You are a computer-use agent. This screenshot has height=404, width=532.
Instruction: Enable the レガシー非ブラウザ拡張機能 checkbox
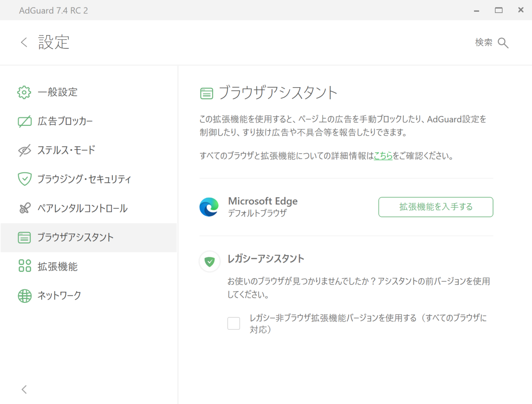pos(234,324)
